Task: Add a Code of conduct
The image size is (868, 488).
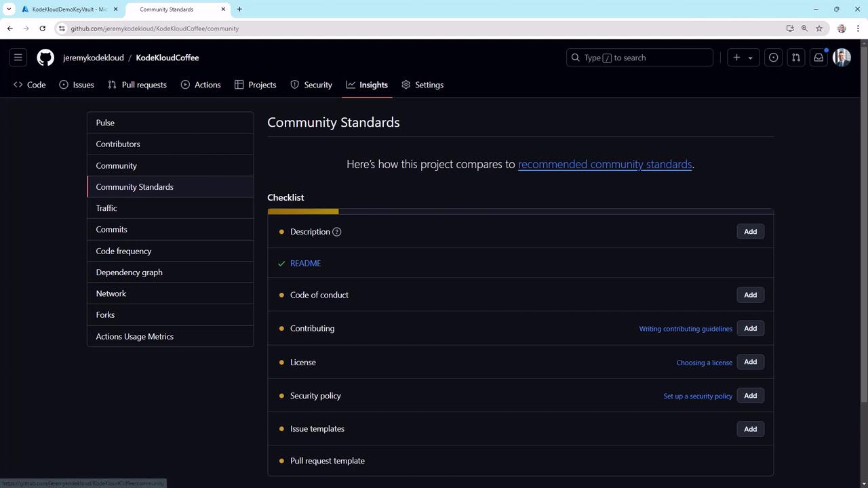Action: pos(750,295)
